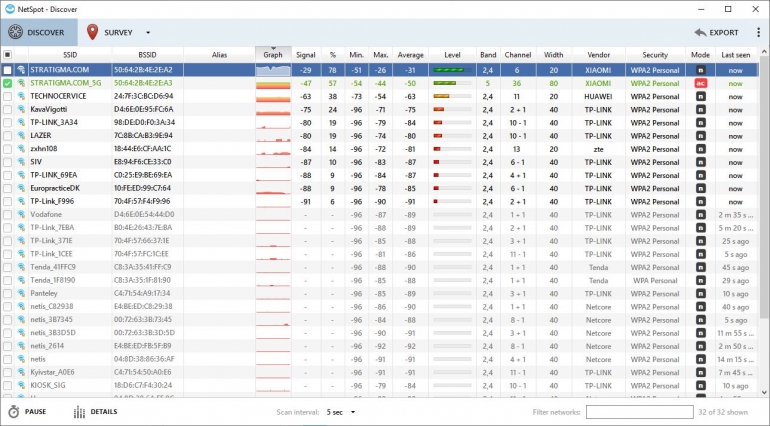The height and width of the screenshot is (426, 770).
Task: Click the Wi-Fi icon of STRATIGMA.COM row
Action: pyautogui.click(x=21, y=70)
